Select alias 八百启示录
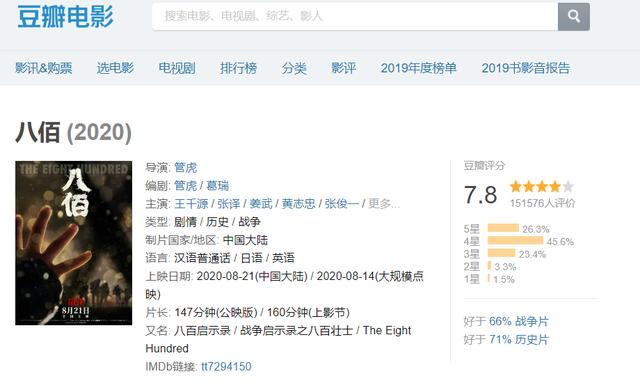 click(202, 330)
